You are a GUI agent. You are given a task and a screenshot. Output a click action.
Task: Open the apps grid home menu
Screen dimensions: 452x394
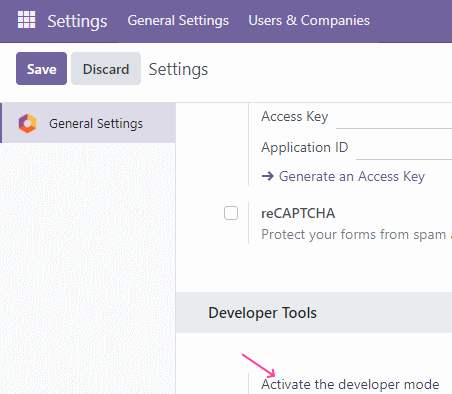[26, 20]
